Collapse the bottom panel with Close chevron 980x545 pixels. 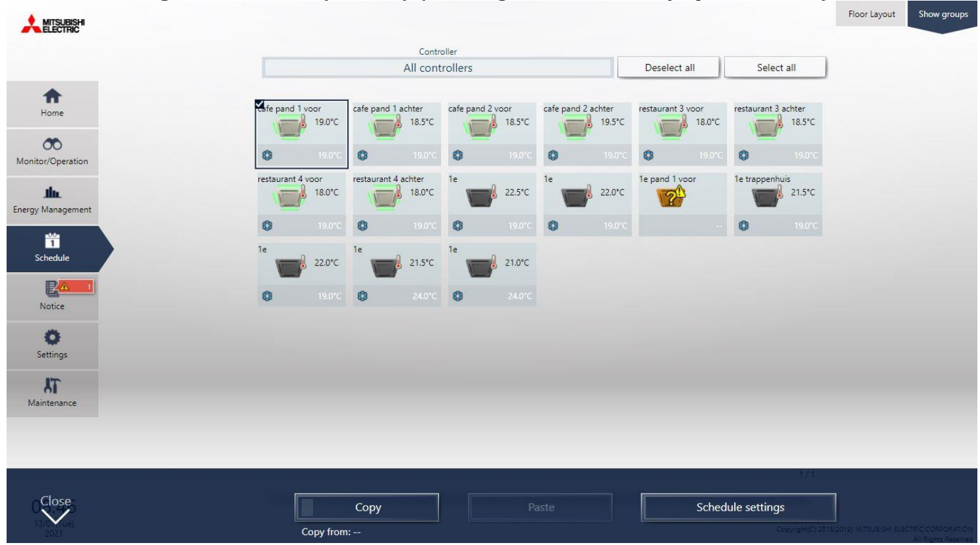tap(55, 509)
